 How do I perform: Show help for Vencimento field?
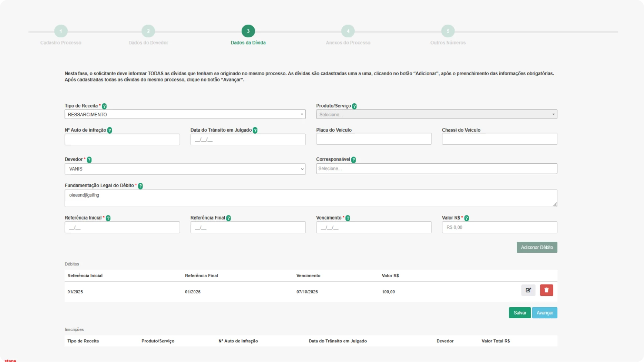348,218
